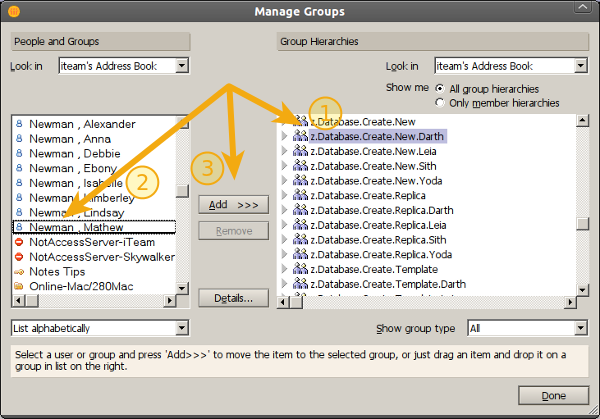Click the person icon beside Newman, Ebony
This screenshot has width=600, height=419.
click(19, 168)
